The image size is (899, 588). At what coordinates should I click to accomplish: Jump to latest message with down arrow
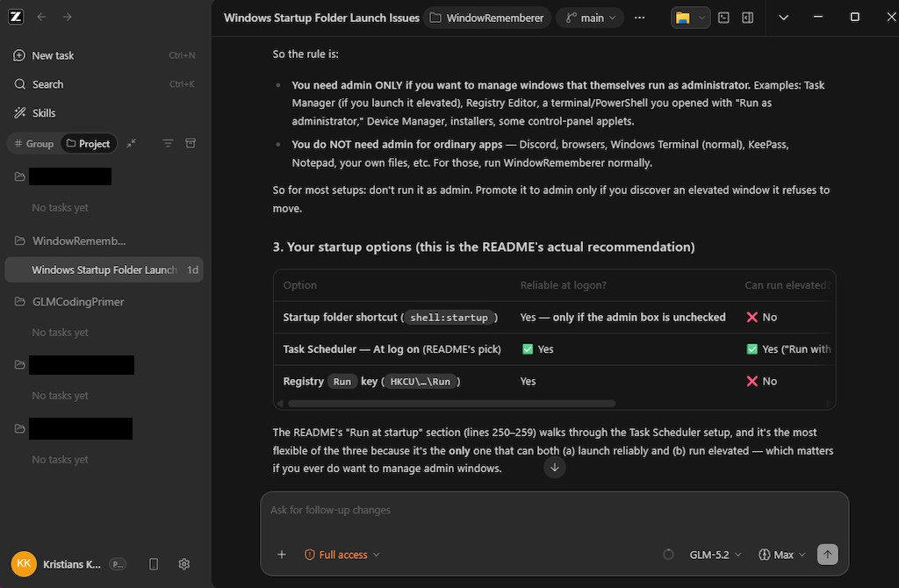pyautogui.click(x=555, y=468)
